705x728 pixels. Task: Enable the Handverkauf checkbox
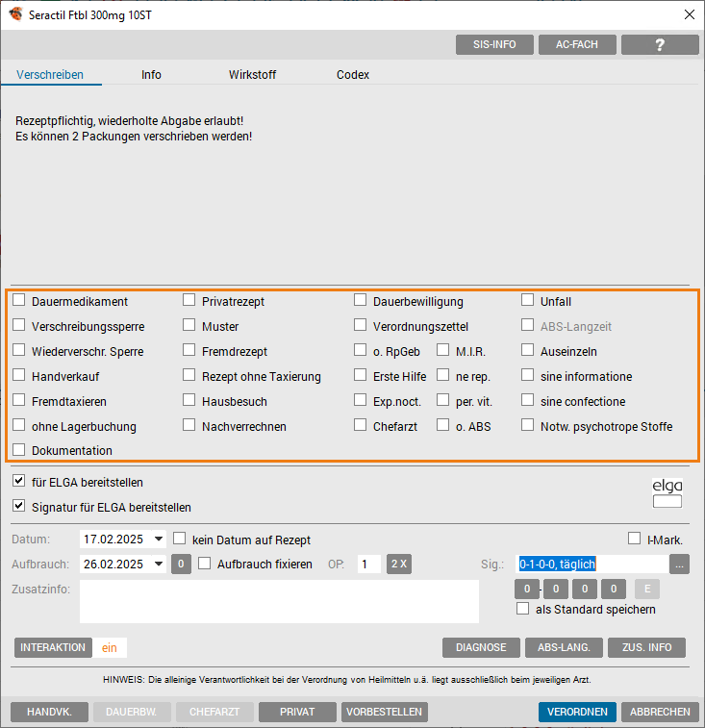tap(18, 375)
